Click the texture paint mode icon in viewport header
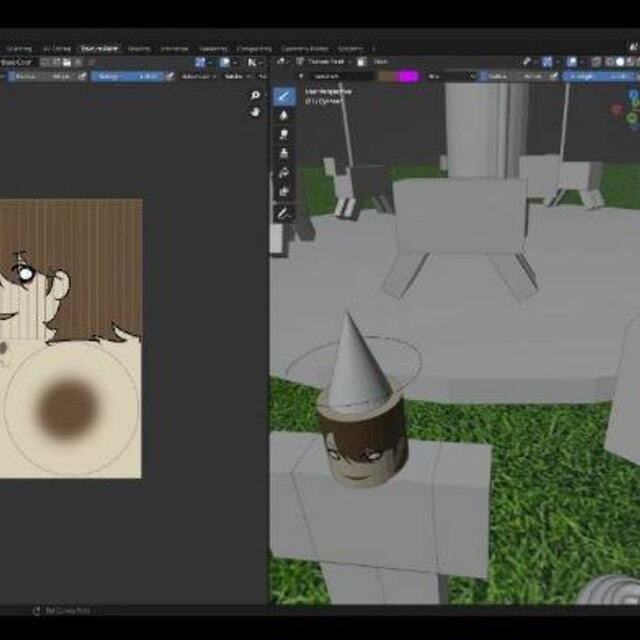 [x=300, y=62]
